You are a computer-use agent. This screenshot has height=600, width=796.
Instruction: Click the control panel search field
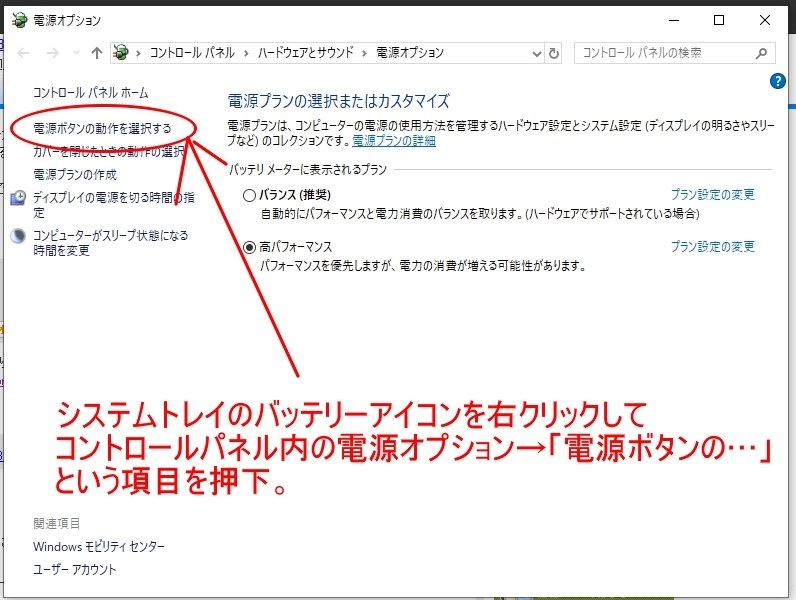674,53
